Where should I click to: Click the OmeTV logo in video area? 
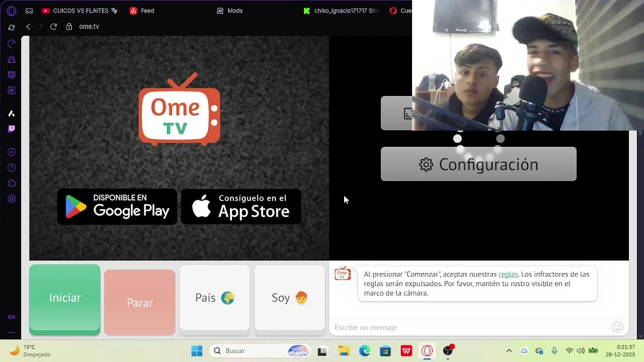[179, 109]
